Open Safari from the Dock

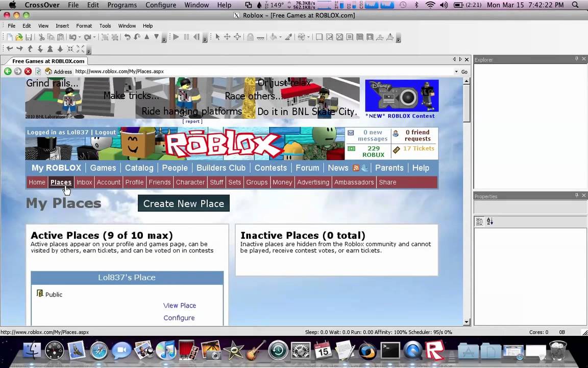99,351
